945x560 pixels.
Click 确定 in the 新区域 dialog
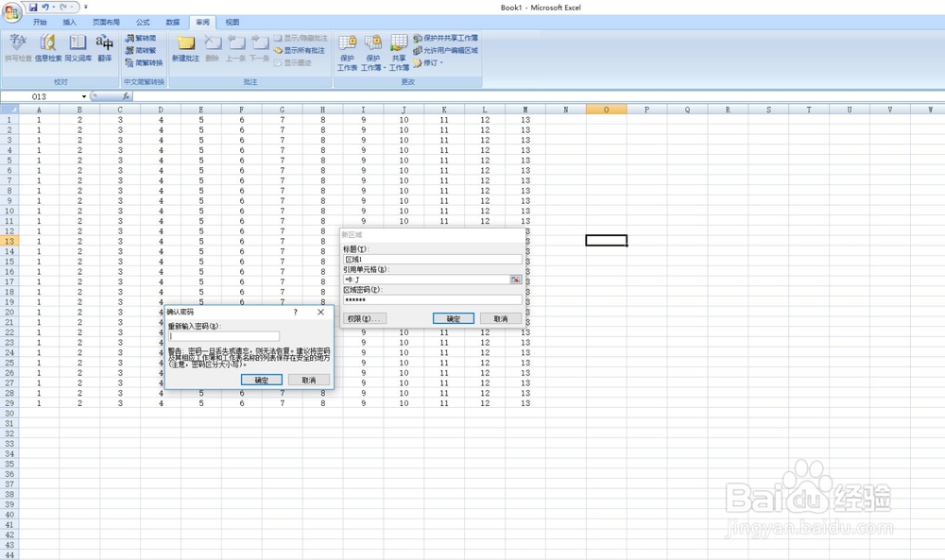454,318
